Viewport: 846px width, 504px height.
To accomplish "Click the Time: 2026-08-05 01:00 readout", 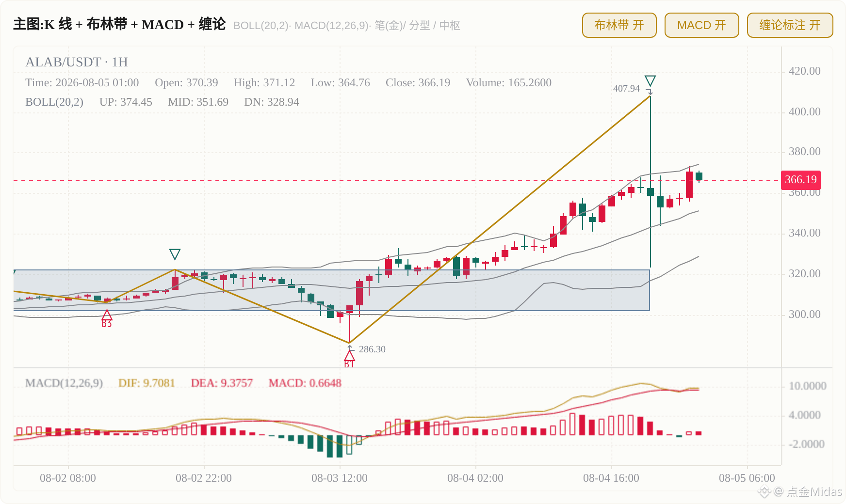I will click(x=82, y=83).
